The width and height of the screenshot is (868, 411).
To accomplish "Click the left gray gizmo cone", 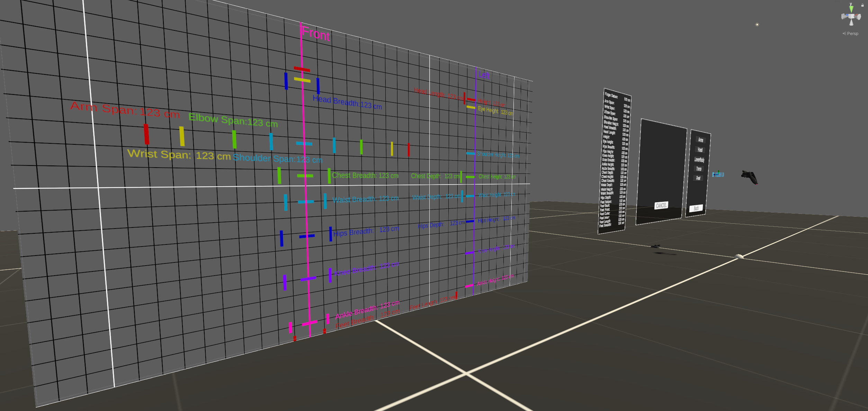I will point(844,16).
